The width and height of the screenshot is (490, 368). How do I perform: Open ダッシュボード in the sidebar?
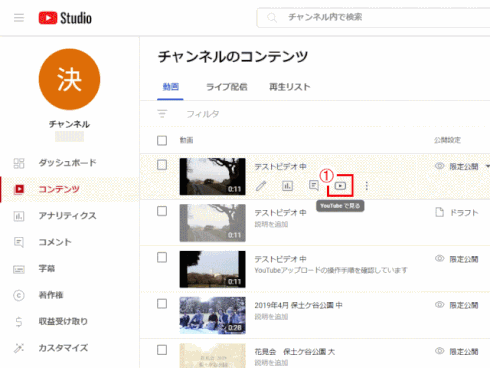pyautogui.click(x=69, y=163)
